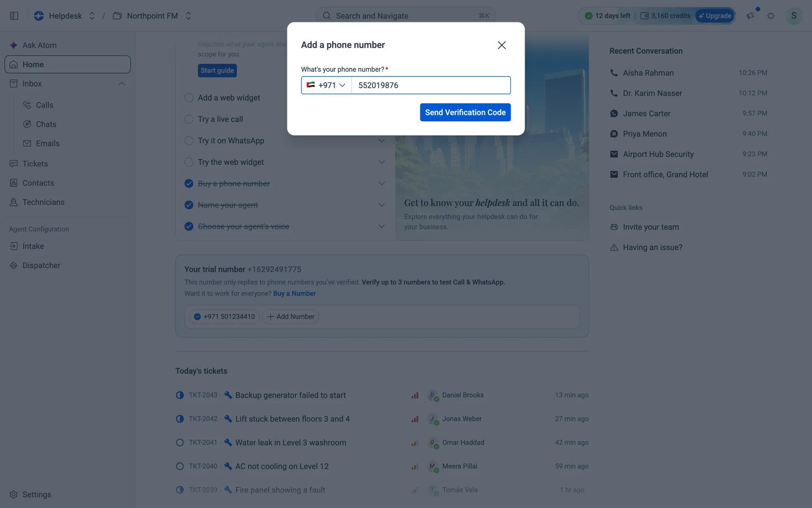
Task: Click the phone number input field
Action: (431, 85)
